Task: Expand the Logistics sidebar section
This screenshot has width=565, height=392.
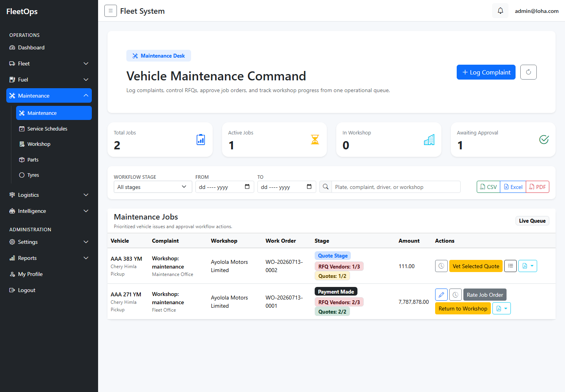Action: tap(49, 195)
